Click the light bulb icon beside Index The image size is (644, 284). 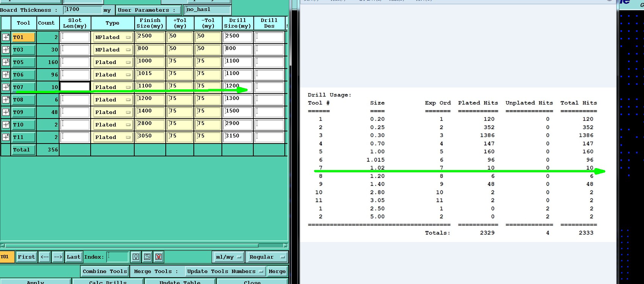point(136,257)
